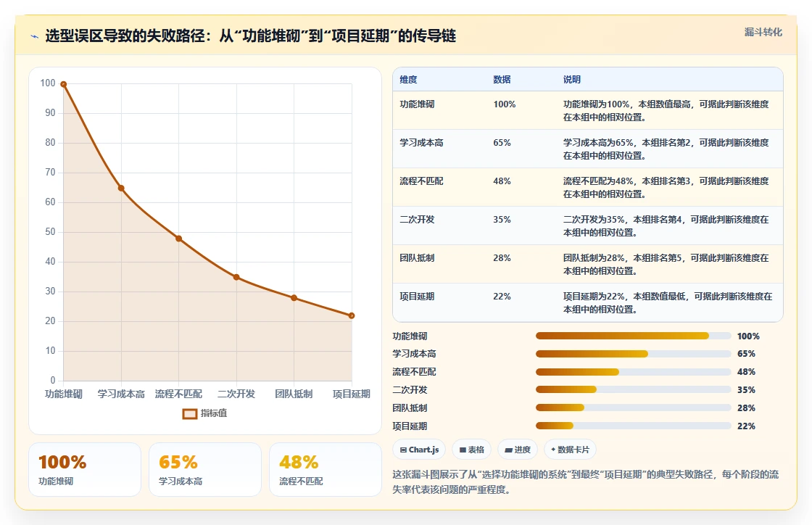The image size is (812, 525).
Task: Click the 65% value in the table
Action: (x=502, y=142)
